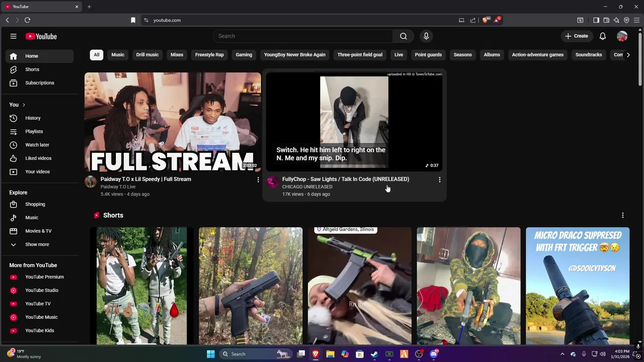Select YoungBoy Never Broke Again chip
Viewport: 644px width, 362px height.
point(295,55)
